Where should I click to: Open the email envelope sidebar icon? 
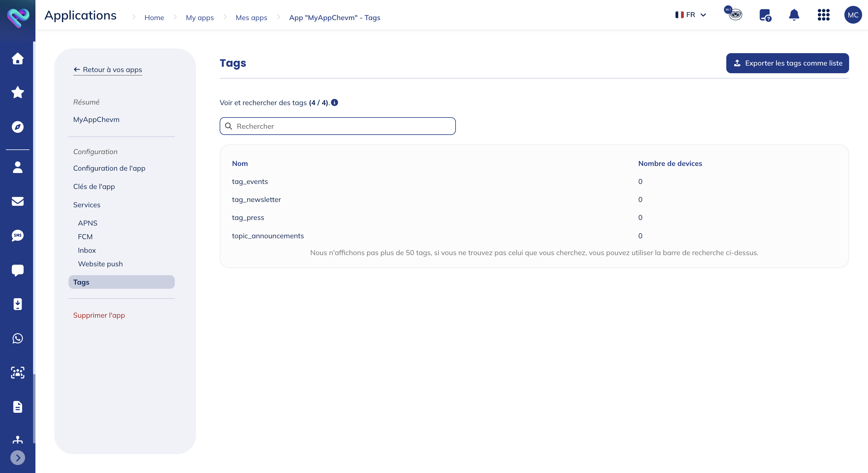(x=17, y=201)
